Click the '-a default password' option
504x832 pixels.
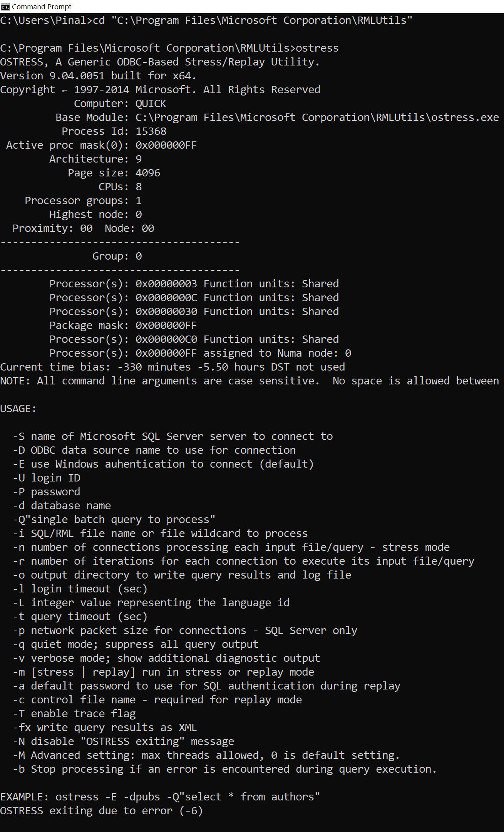click(x=206, y=686)
